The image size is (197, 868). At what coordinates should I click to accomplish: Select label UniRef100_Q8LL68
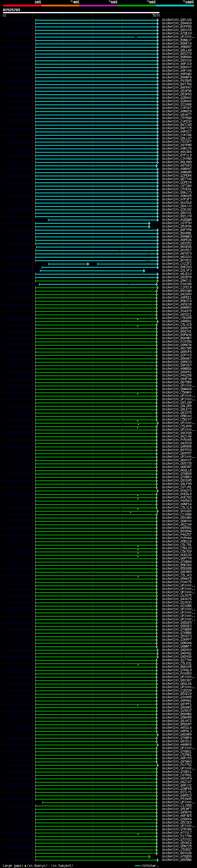coord(176,50)
